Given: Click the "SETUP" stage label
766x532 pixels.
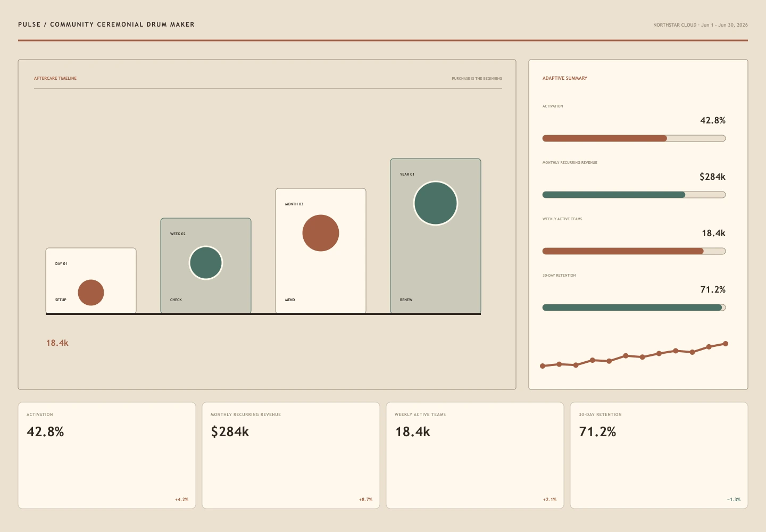Looking at the screenshot, I should (x=61, y=300).
